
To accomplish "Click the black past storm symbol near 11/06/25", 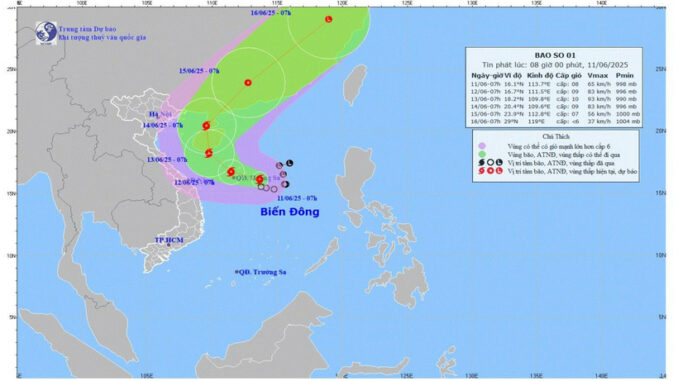I will 285,184.
